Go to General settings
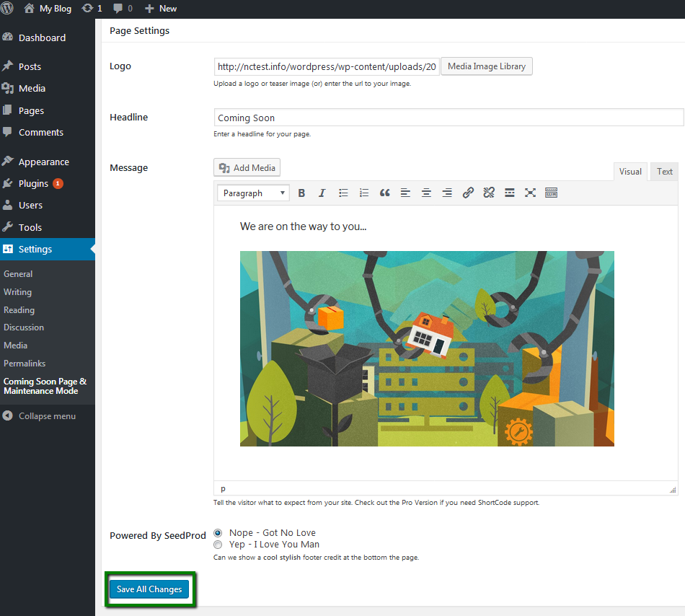This screenshot has width=685, height=616. tap(18, 274)
